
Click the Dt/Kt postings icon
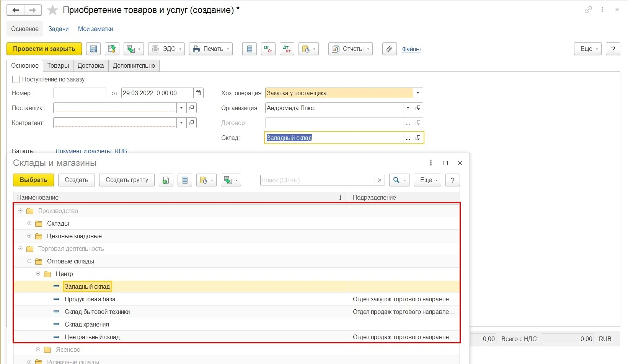coord(287,49)
